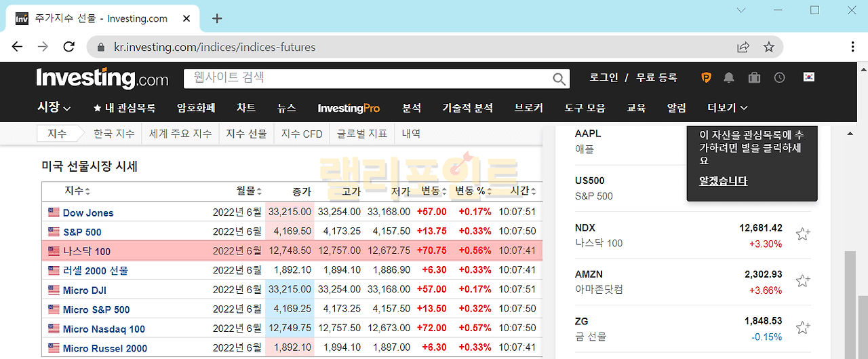This screenshot has width=868, height=359.
Task: Toggle watchlist star for NDX
Action: [x=803, y=235]
